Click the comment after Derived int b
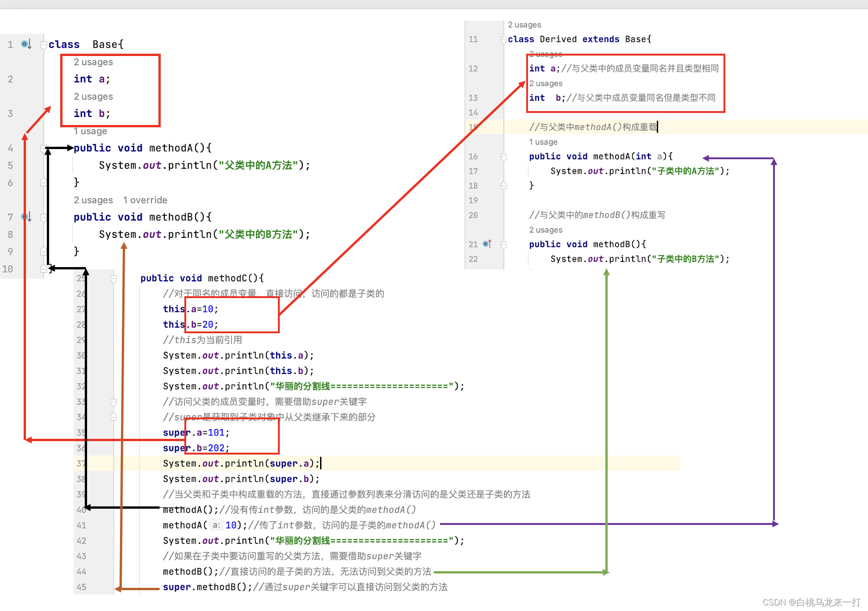 point(641,98)
